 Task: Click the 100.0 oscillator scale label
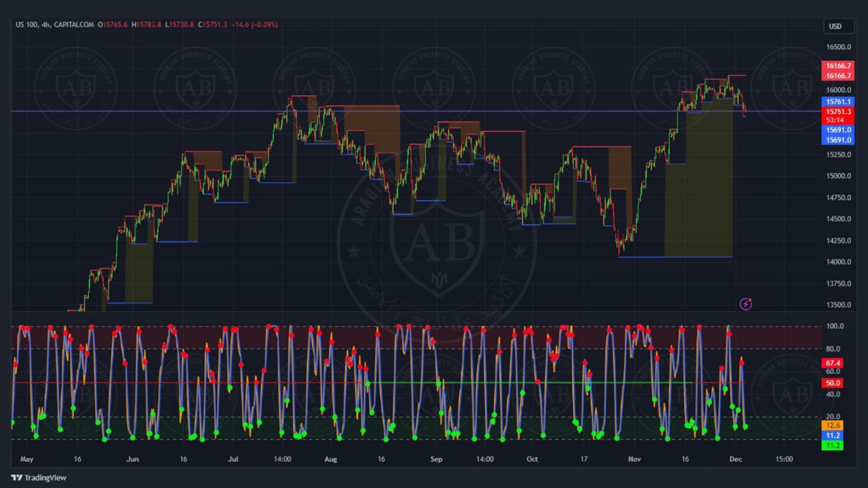tap(834, 326)
